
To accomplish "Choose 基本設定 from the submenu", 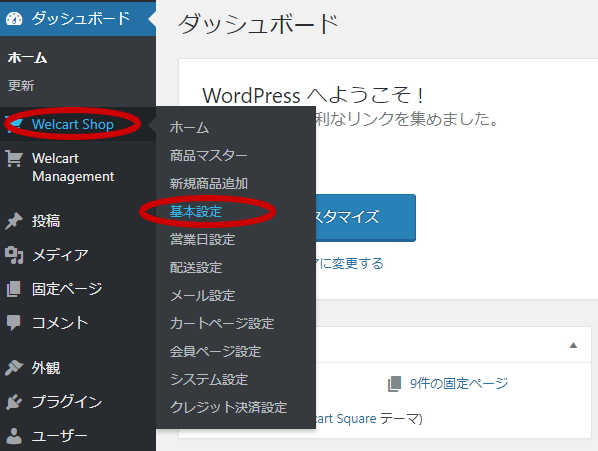I will (x=196, y=211).
